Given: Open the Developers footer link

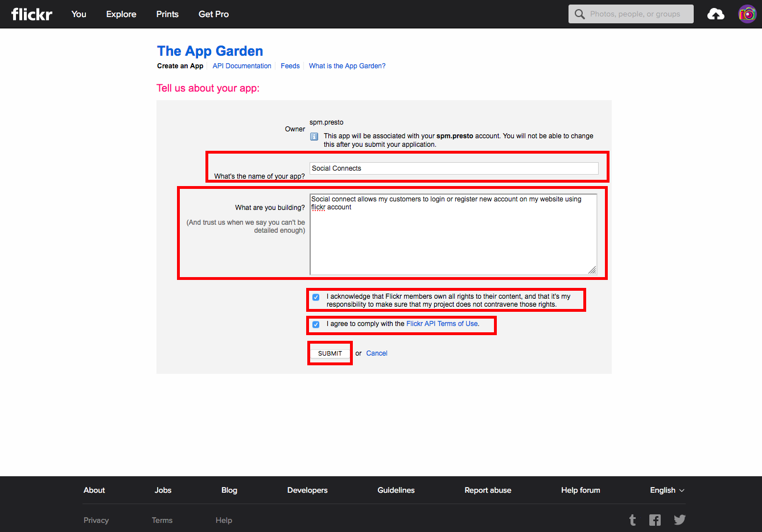Looking at the screenshot, I should point(307,490).
